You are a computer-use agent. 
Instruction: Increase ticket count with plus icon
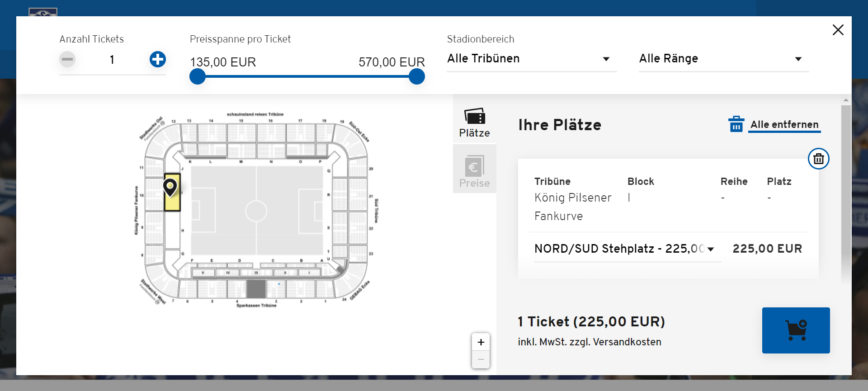(158, 59)
